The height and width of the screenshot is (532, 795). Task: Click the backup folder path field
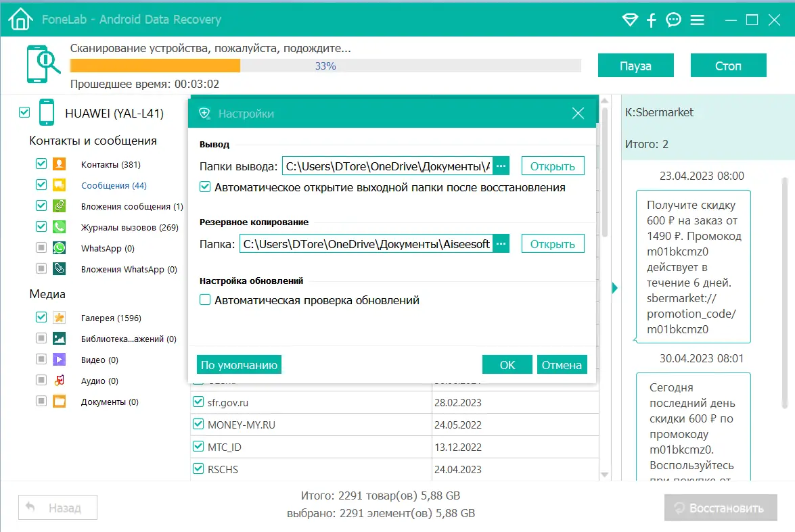(x=366, y=244)
